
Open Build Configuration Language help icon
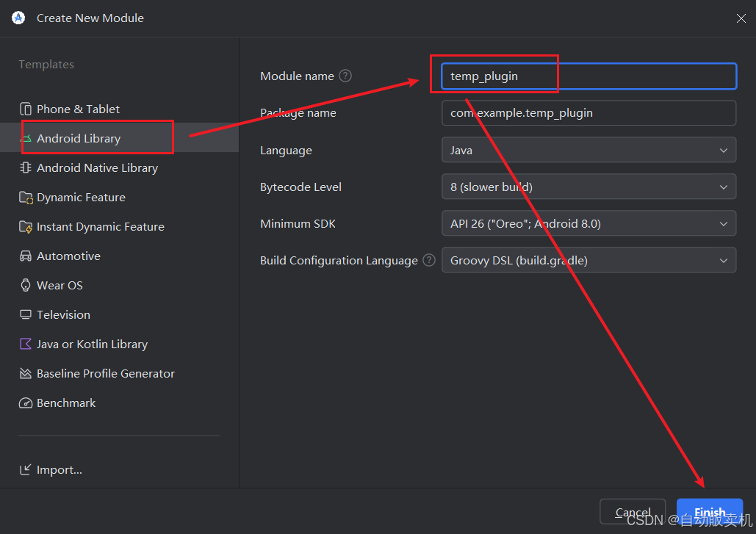(429, 260)
